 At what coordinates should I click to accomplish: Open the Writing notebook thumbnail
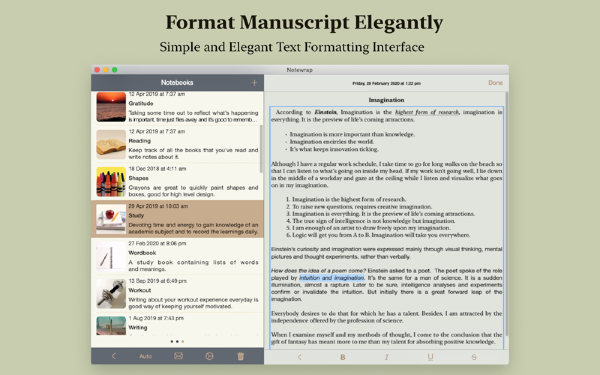point(111,326)
